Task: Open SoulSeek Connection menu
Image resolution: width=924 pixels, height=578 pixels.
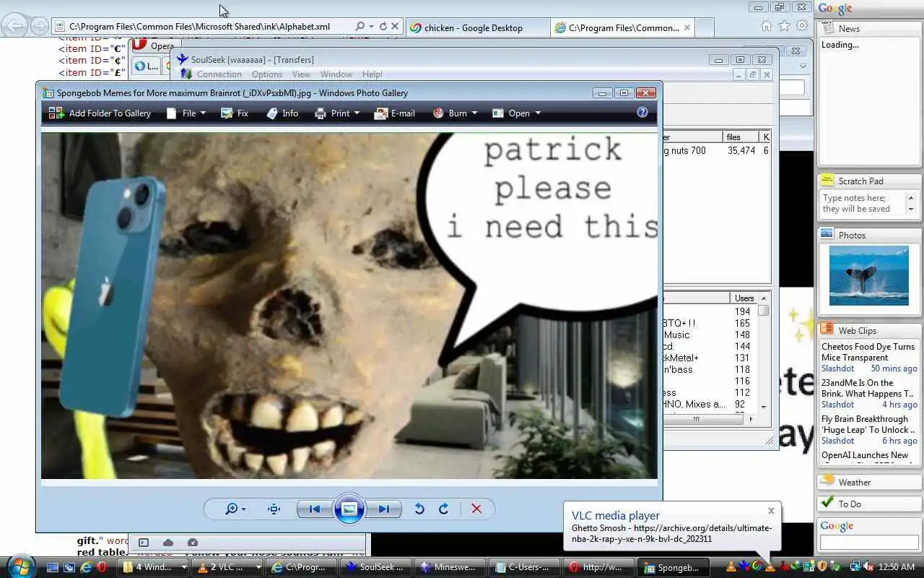Action: point(219,74)
